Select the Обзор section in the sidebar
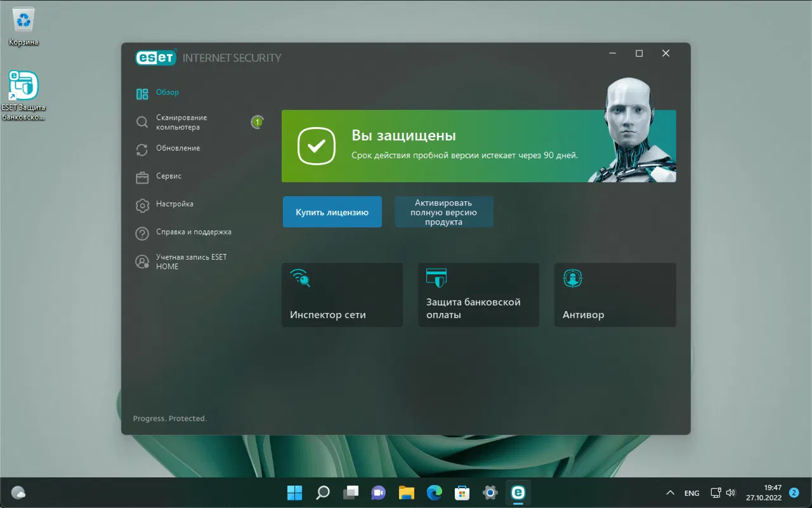This screenshot has height=508, width=812. [x=142, y=93]
